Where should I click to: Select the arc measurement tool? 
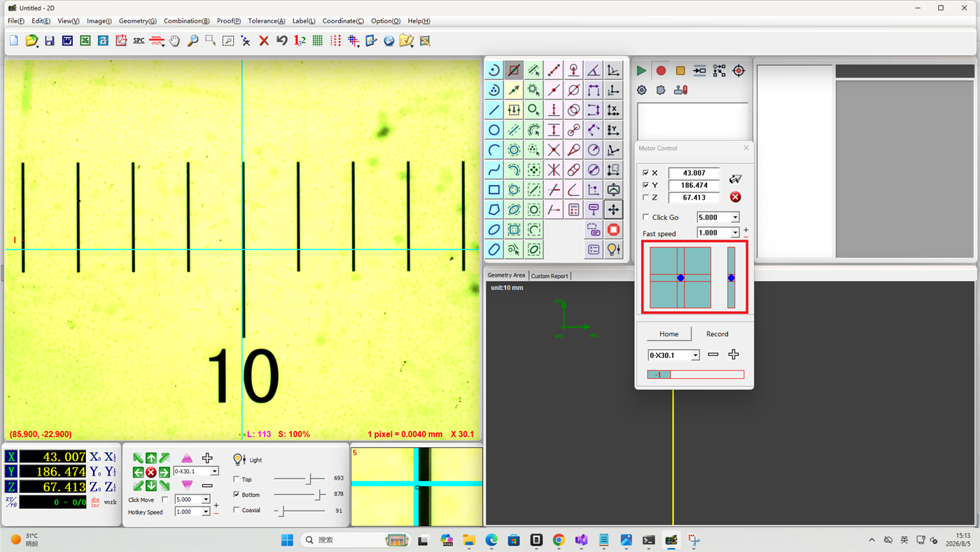[494, 150]
